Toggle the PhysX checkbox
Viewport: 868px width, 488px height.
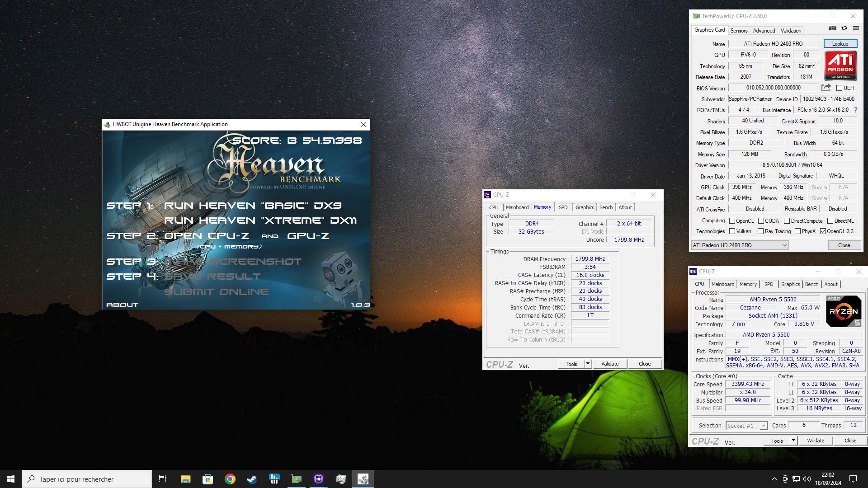pyautogui.click(x=797, y=231)
